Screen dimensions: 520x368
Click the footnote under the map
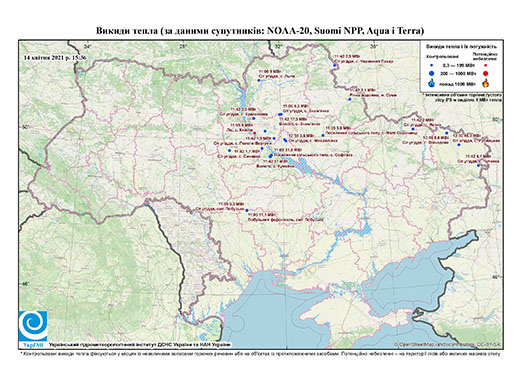[260, 353]
